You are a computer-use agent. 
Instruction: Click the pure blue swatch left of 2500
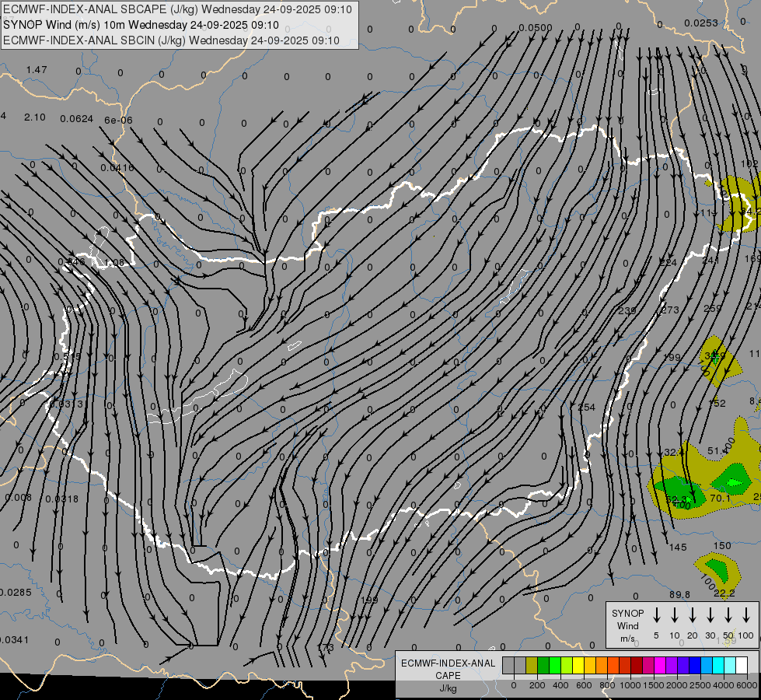point(695,666)
